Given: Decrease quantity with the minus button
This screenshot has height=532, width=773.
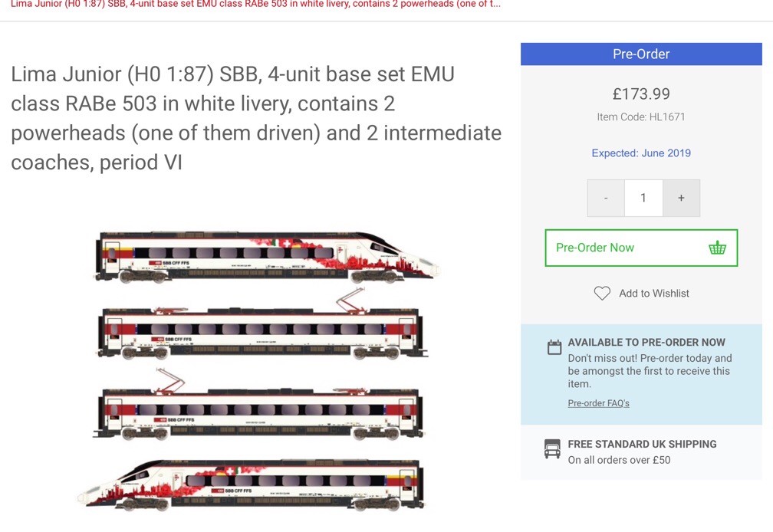Looking at the screenshot, I should [606, 198].
